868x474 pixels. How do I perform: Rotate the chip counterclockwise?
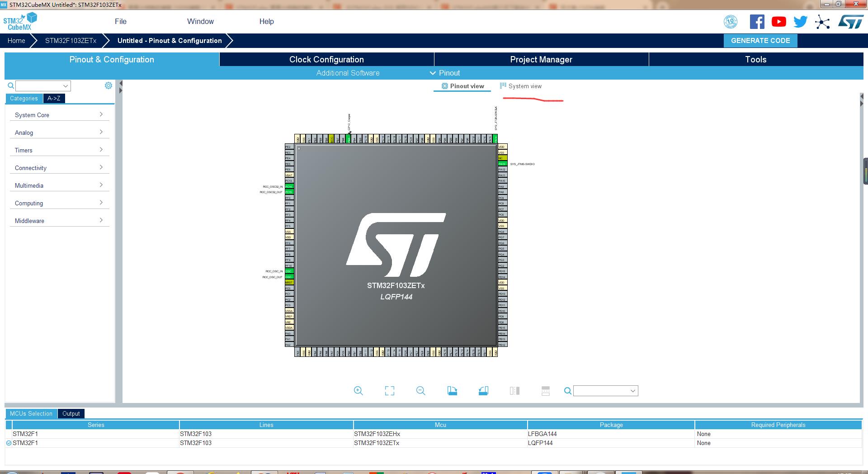(x=483, y=391)
